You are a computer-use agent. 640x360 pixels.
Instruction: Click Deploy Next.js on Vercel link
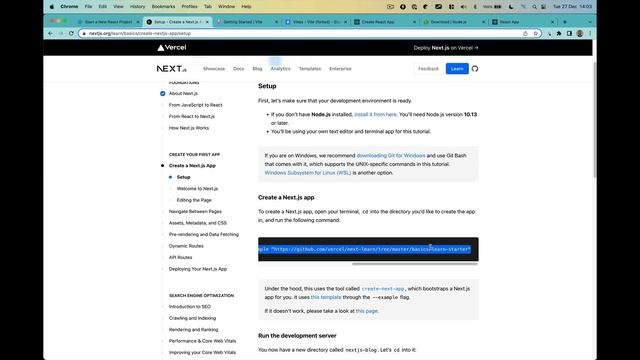click(x=446, y=48)
